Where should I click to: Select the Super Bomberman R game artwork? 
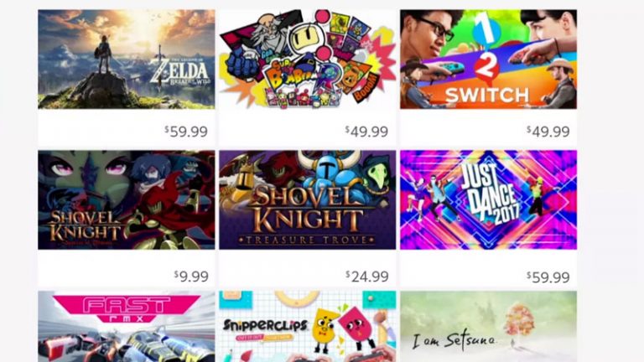coord(307,59)
